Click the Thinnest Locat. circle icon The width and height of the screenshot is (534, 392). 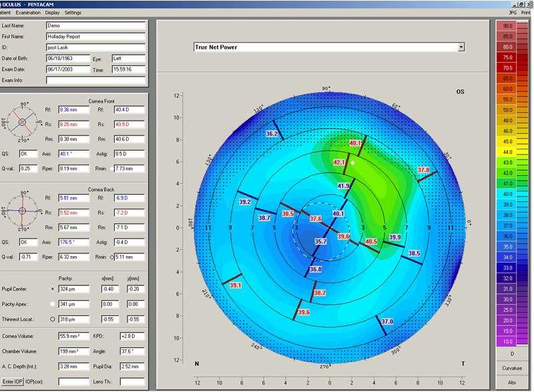[53, 319]
